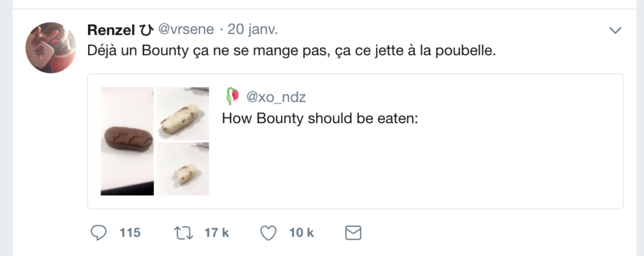Click the reply speech bubble icon

click(97, 233)
